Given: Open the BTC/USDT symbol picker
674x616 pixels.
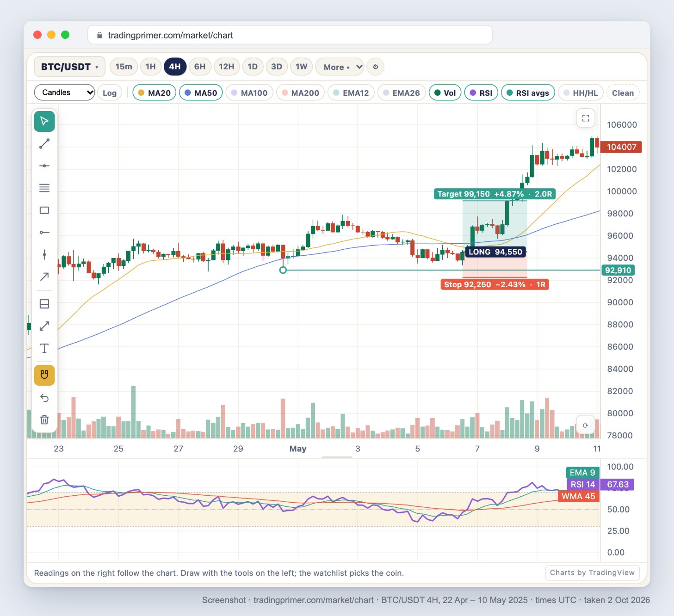Looking at the screenshot, I should [70, 67].
